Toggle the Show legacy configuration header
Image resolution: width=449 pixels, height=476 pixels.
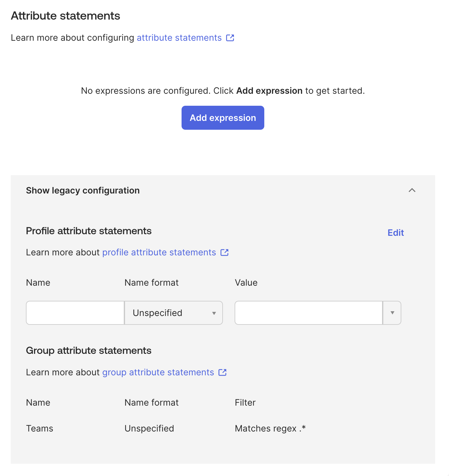click(83, 191)
